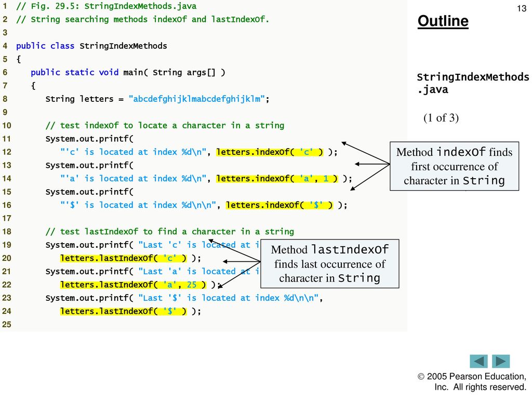532x399 pixels.
Task: Select System.out.printf( on line 11
Action: 89,139
